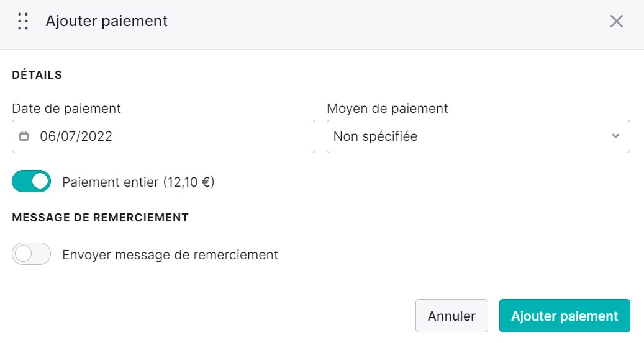This screenshot has height=343, width=644.
Task: Open the Non spécifiée payment method dropdown
Action: click(478, 136)
